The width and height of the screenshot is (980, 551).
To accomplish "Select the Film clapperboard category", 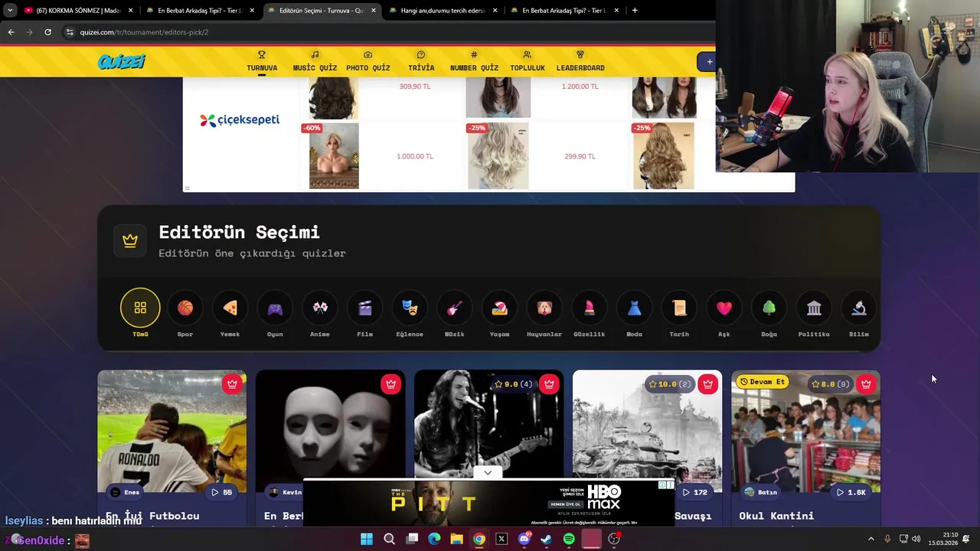I will pos(364,313).
